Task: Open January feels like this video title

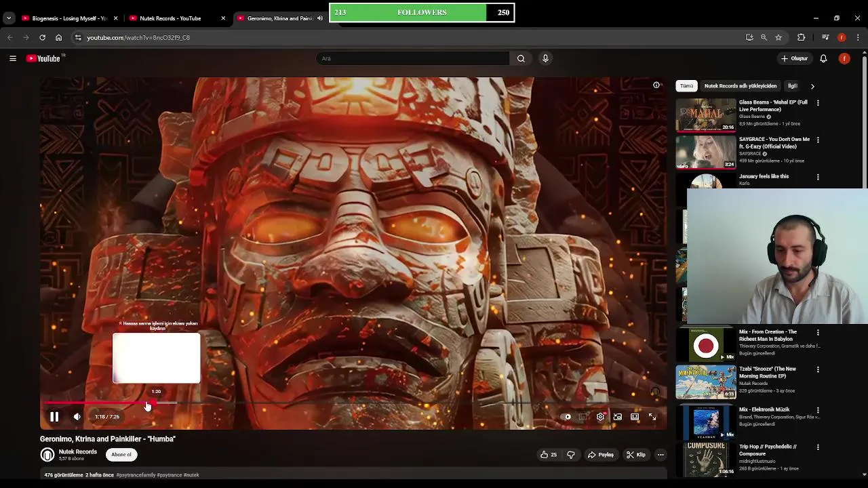Action: tap(764, 176)
